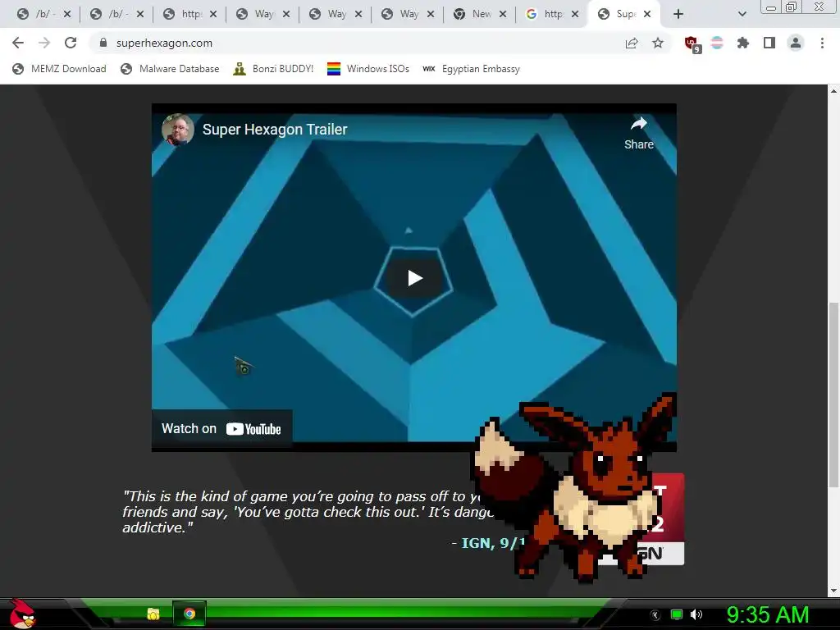Click the scrollbar down arrow
Viewport: 840px width, 630px height.
pyautogui.click(x=833, y=591)
